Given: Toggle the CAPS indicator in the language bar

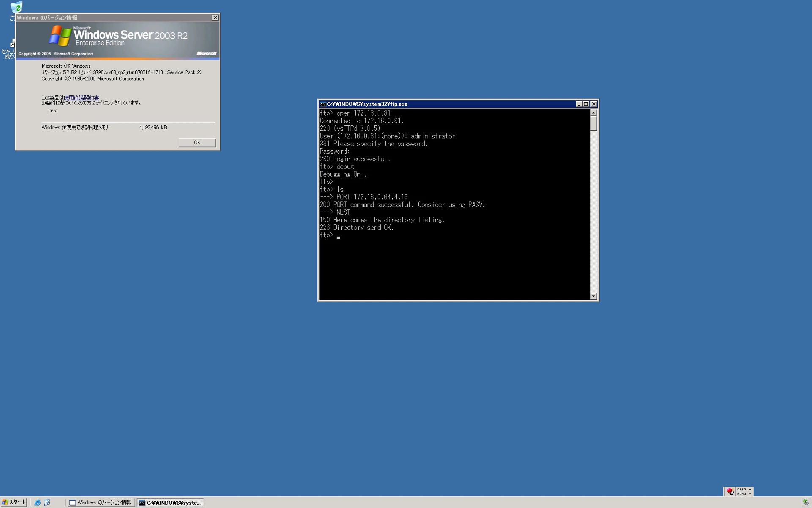Looking at the screenshot, I should point(741,489).
